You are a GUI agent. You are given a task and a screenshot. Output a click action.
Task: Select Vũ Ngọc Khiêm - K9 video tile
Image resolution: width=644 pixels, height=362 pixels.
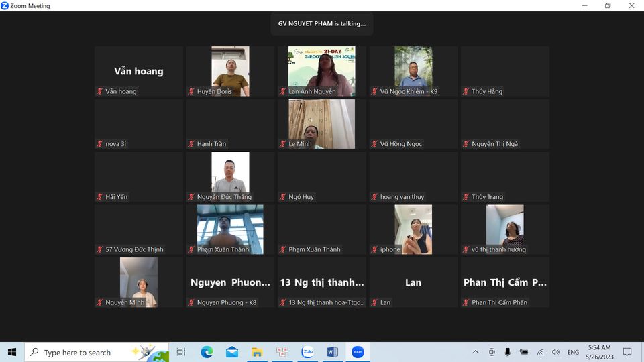pyautogui.click(x=413, y=71)
